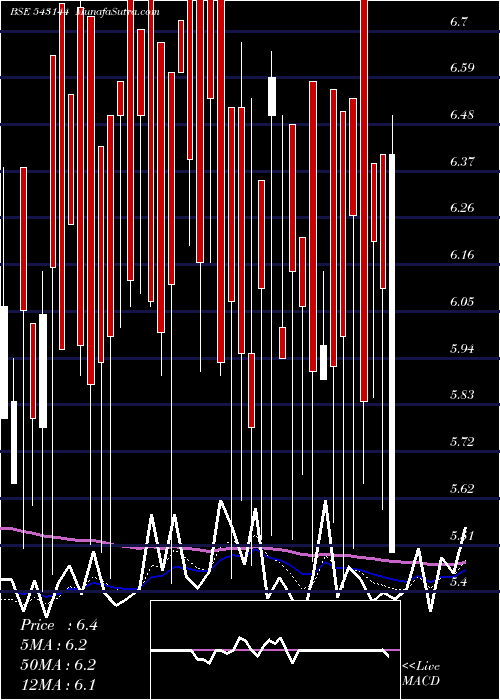Screen dimensions: 500x700
Task: Click the 6.59 price axis label
Action: (462, 68)
